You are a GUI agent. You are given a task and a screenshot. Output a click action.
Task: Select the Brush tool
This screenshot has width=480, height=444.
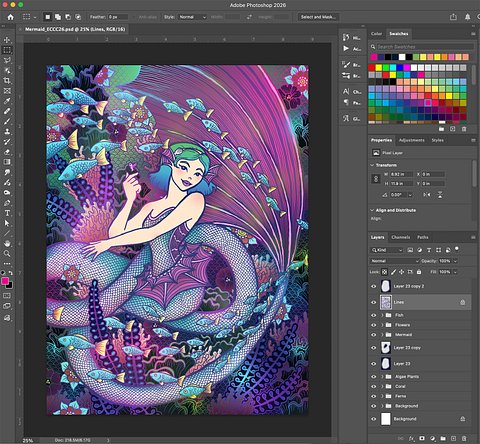pyautogui.click(x=7, y=121)
